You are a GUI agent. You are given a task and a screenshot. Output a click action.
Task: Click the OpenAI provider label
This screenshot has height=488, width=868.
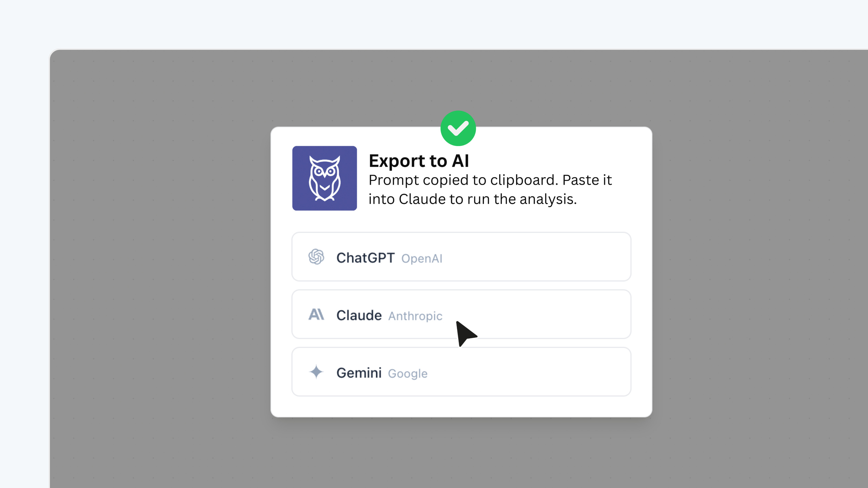(422, 259)
